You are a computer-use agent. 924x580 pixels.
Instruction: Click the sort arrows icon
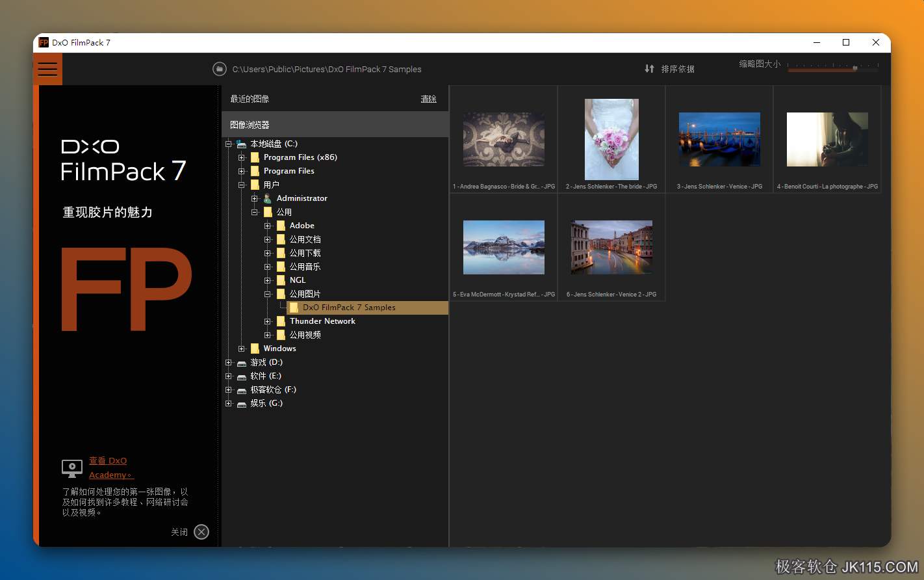pos(649,68)
